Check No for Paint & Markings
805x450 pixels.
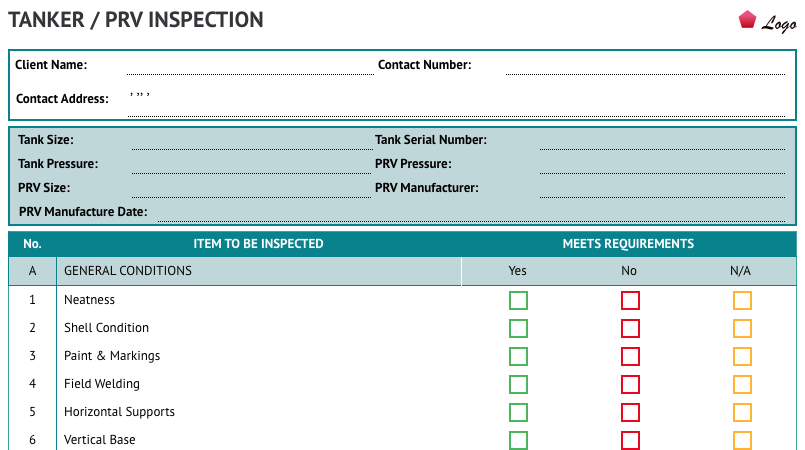point(630,357)
